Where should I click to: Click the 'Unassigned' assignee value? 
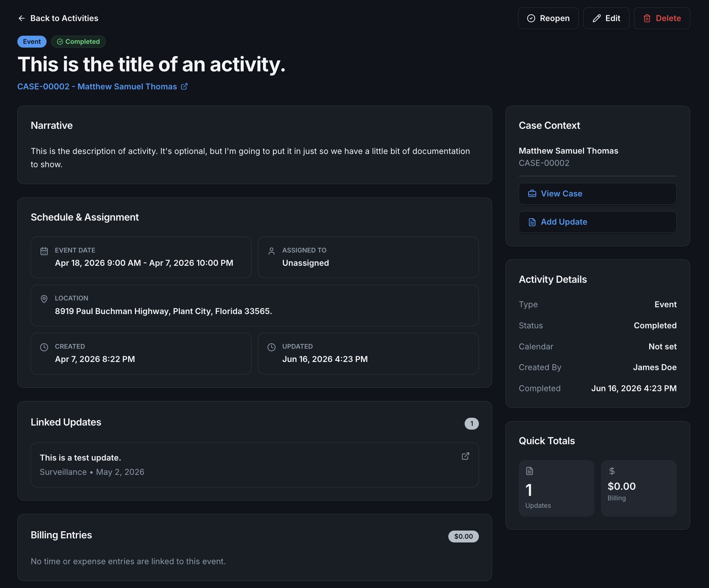[306, 263]
